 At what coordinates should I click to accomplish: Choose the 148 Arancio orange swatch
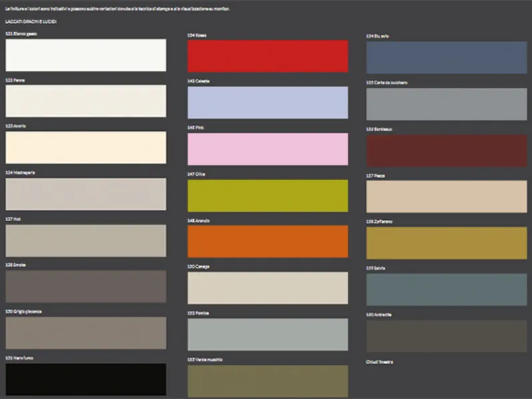(x=268, y=241)
